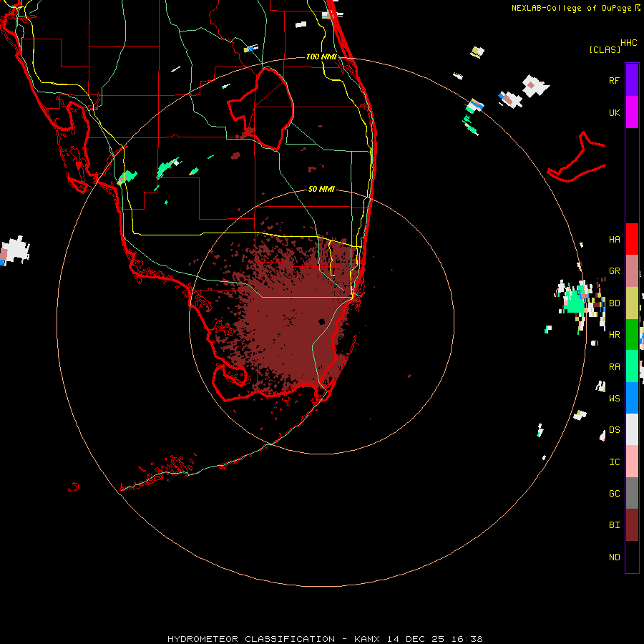Viewport: 644px width, 644px height.
Task: Click the white DS legend swatch
Action: 632,429
